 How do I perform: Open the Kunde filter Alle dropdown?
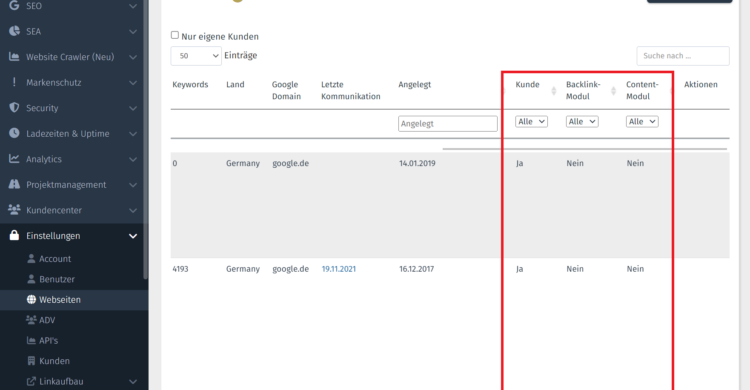pyautogui.click(x=531, y=122)
